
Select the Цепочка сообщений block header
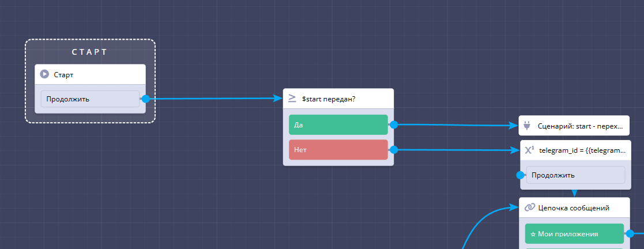(574, 207)
